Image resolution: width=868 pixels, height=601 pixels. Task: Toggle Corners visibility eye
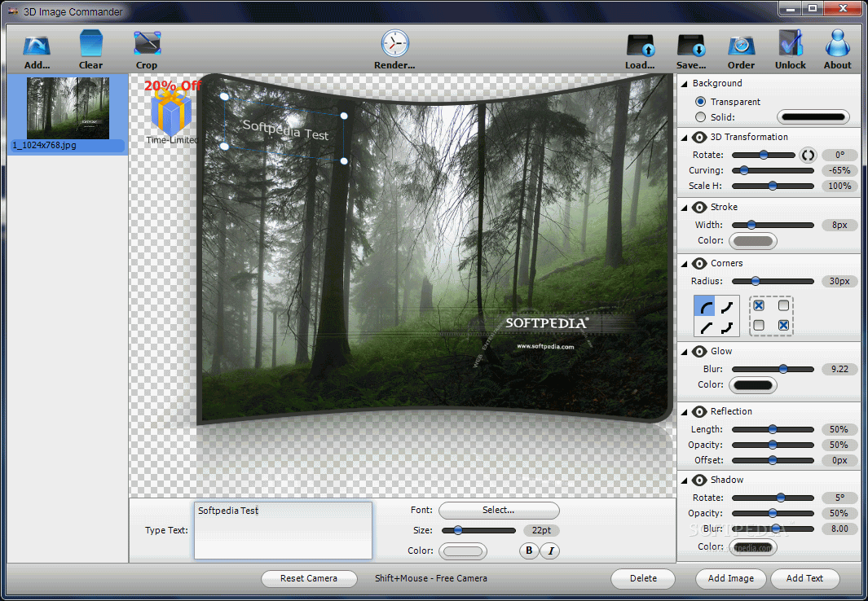[x=699, y=264]
